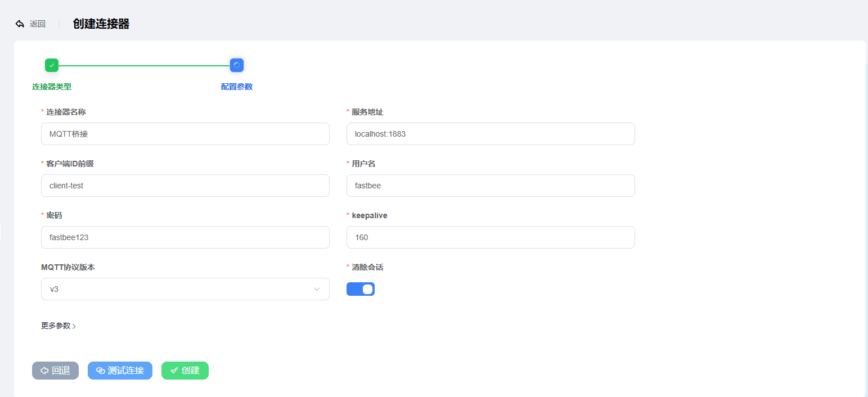Click the 测试连接 button
This screenshot has height=397, width=868.
(x=120, y=371)
